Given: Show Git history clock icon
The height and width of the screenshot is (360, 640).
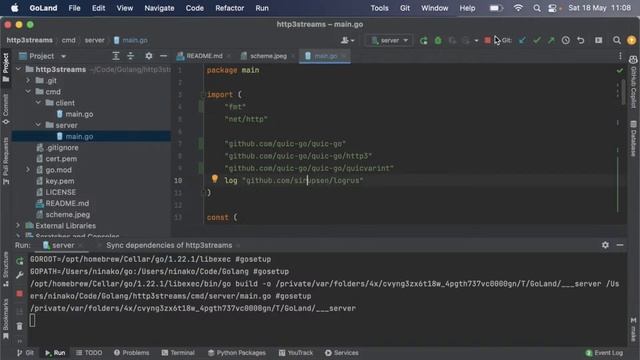Looking at the screenshot, I should pyautogui.click(x=566, y=40).
